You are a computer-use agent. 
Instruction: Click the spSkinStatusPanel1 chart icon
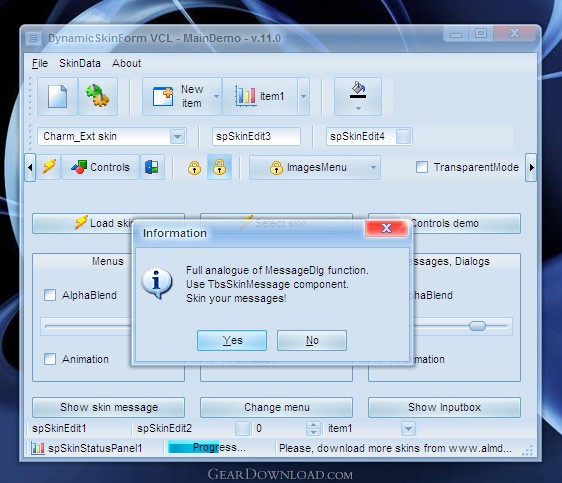coord(38,448)
